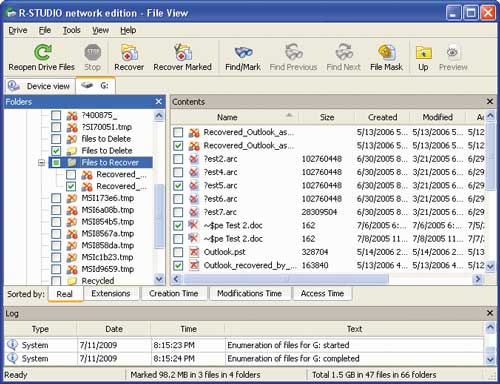Click the Preview toolbar icon

453,52
